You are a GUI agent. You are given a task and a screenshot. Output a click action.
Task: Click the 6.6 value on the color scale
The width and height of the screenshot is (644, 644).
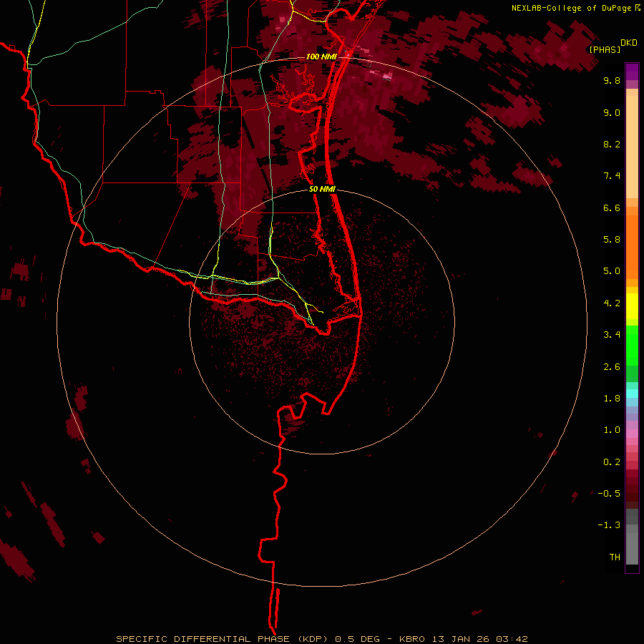612,208
